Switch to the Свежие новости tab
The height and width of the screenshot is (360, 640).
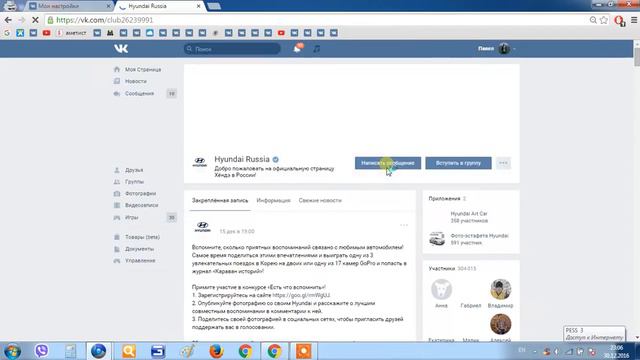(320, 200)
